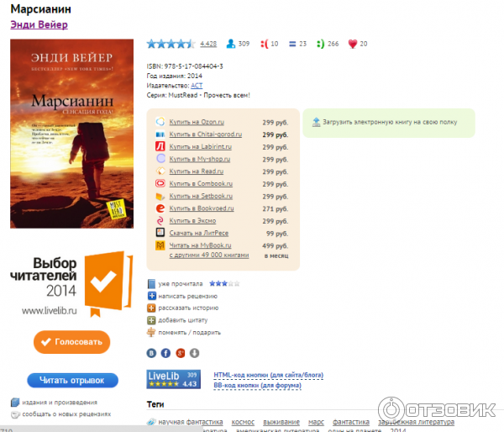Image resolution: width=504 pixels, height=432 pixels.
Task: Click the Bookvoed red e icon
Action: (160, 208)
